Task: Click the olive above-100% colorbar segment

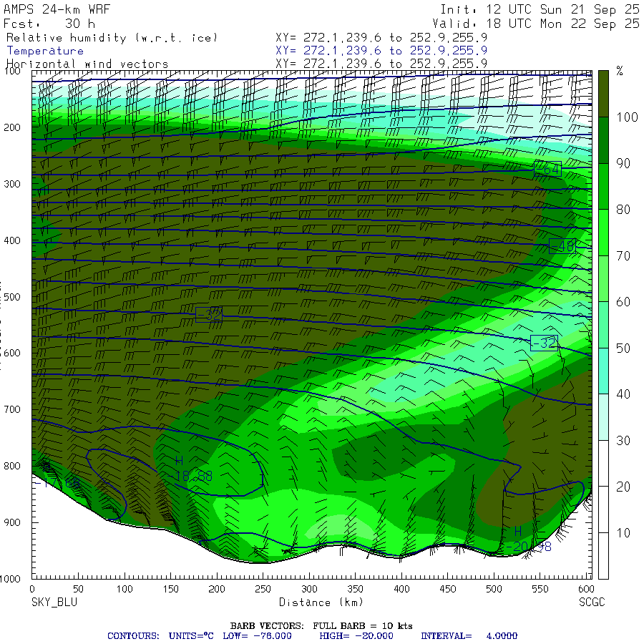Action: 603,94
